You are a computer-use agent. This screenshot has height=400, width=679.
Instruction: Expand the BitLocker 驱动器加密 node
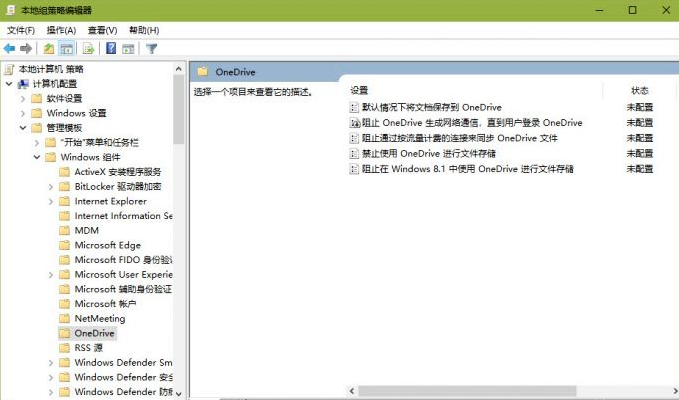(x=51, y=187)
